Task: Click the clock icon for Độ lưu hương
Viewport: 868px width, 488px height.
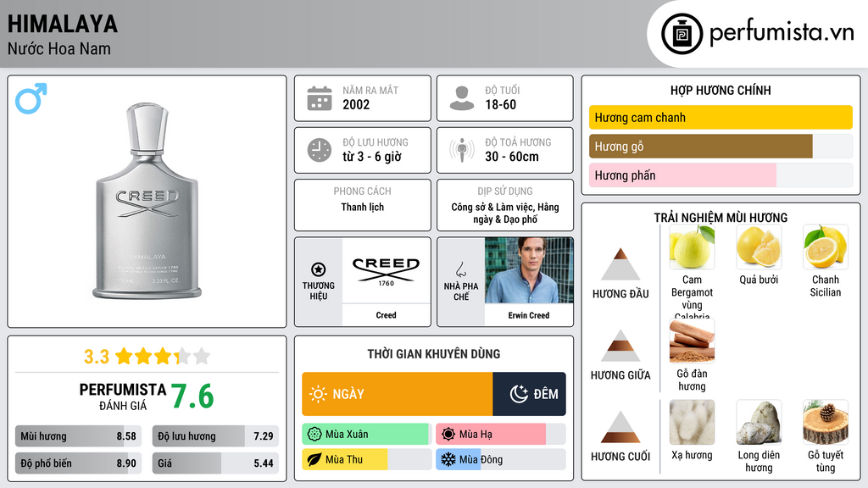Action: tap(320, 150)
